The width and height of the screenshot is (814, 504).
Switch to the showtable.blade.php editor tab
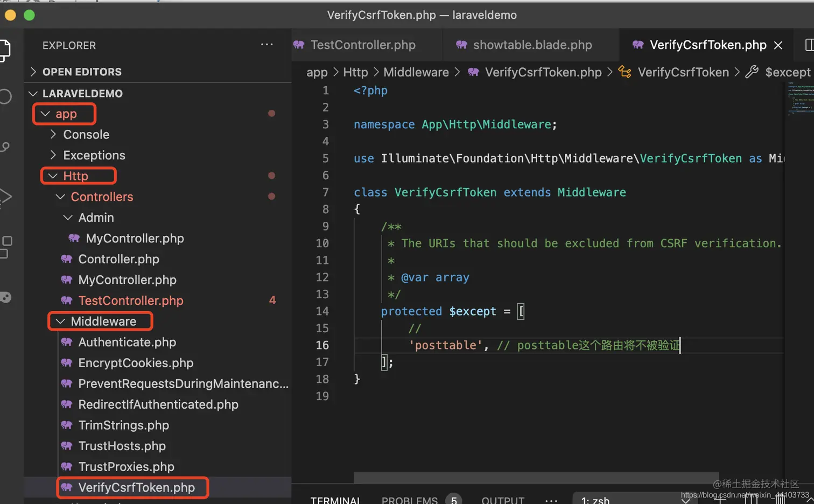(531, 45)
